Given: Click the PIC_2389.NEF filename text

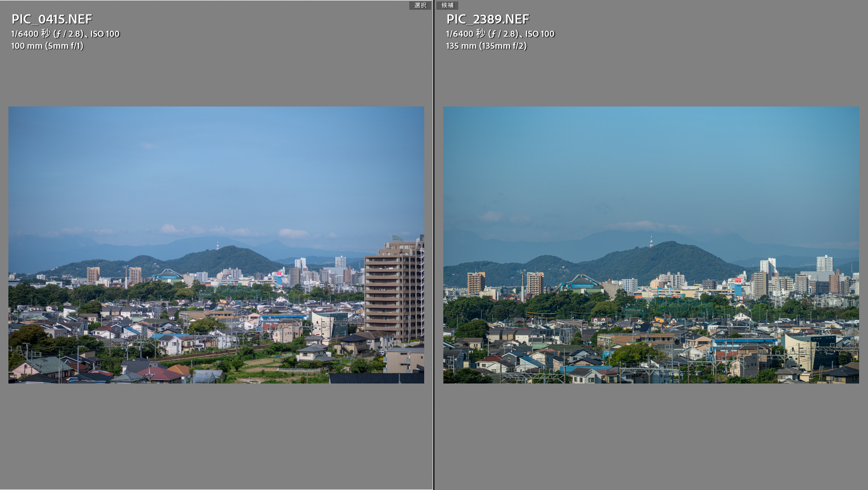Looking at the screenshot, I should [488, 19].
